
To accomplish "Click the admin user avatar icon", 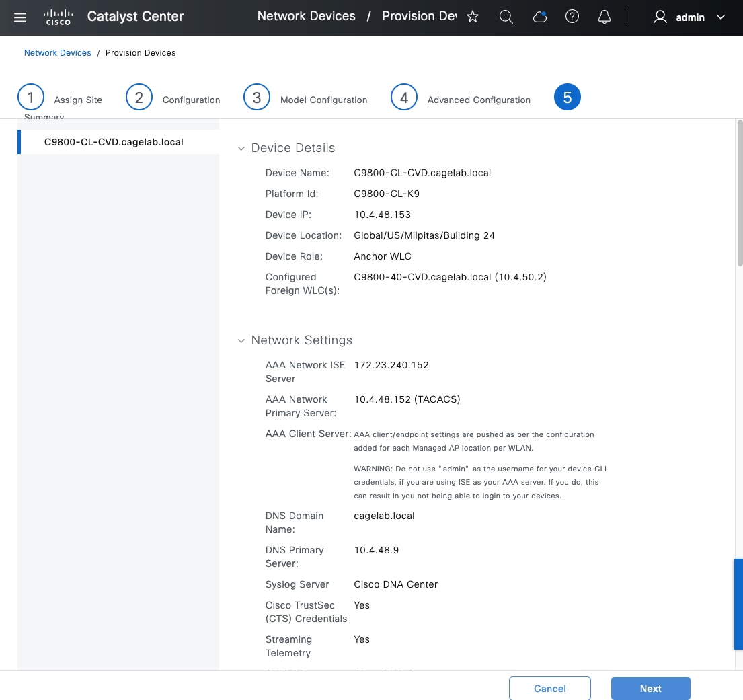I will click(660, 17).
